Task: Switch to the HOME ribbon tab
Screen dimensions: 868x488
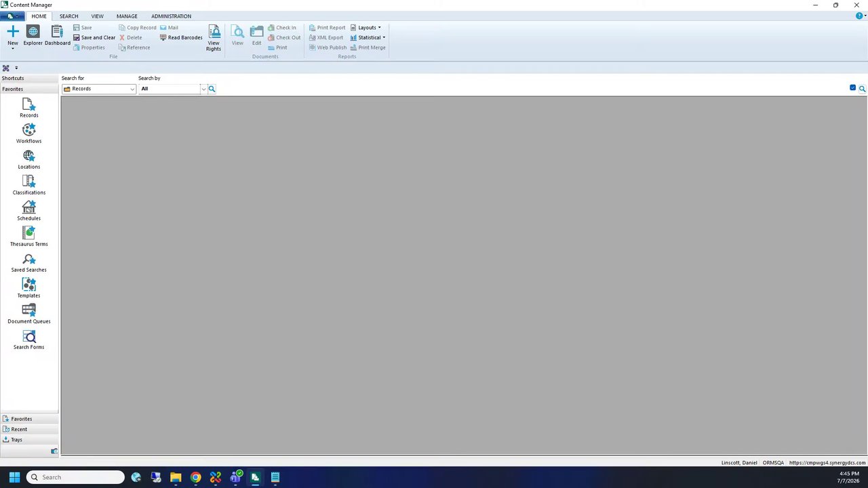Action: tap(39, 16)
